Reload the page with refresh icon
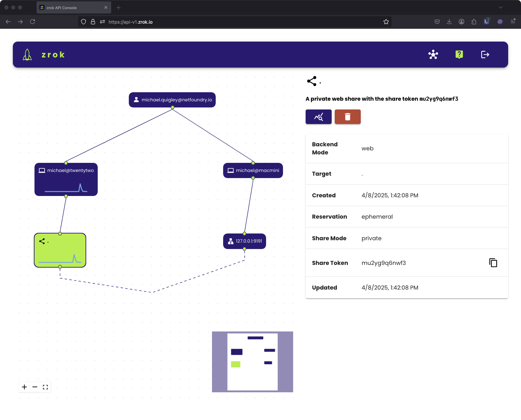The width and height of the screenshot is (521, 420). (x=32, y=22)
